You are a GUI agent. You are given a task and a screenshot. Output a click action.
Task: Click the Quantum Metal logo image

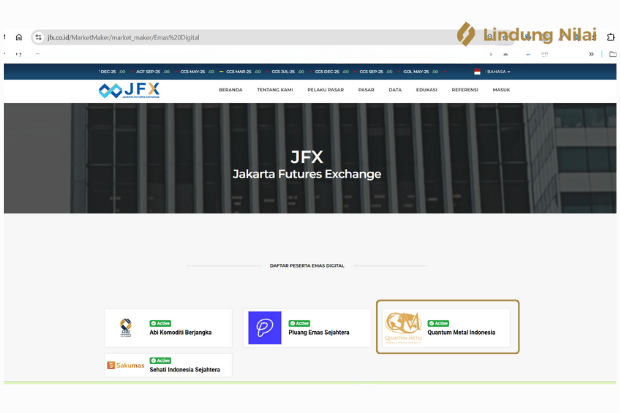point(403,328)
